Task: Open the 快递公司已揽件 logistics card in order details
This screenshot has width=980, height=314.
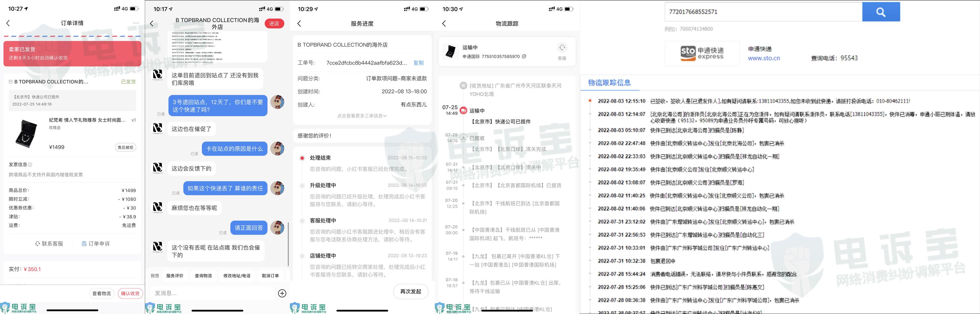Action: point(72,100)
